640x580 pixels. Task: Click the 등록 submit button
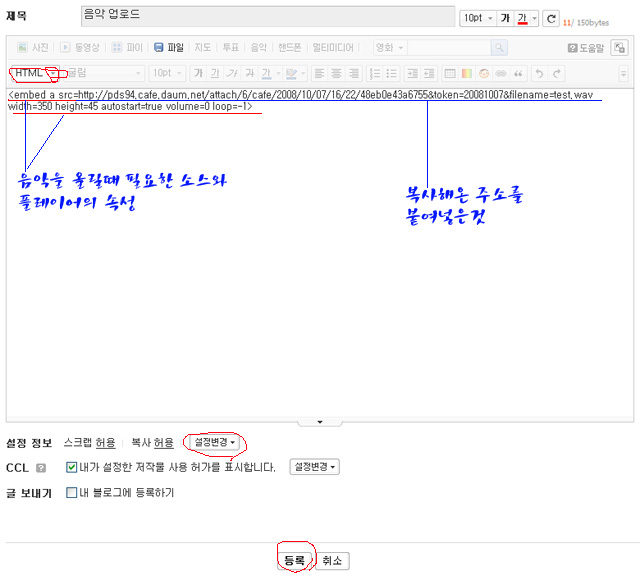(x=295, y=561)
